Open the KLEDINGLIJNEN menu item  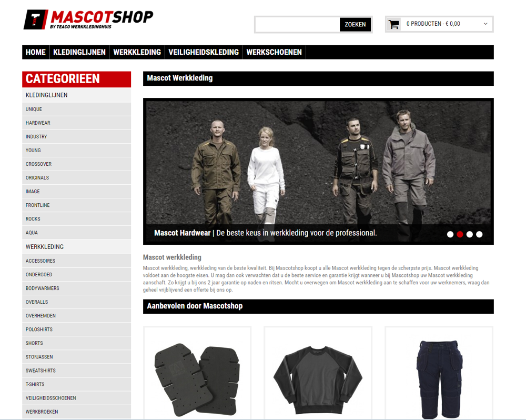79,52
